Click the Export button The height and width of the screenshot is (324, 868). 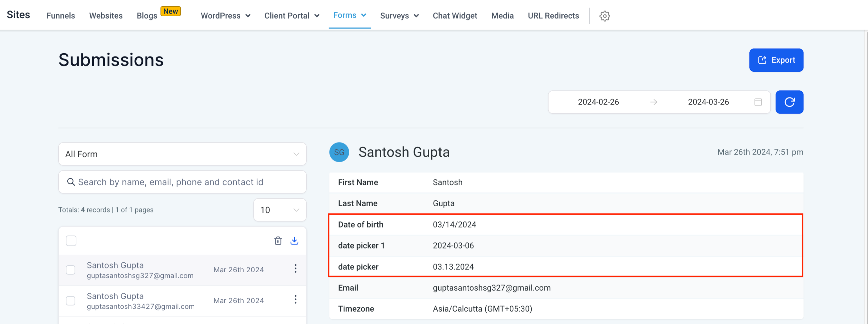click(x=776, y=60)
